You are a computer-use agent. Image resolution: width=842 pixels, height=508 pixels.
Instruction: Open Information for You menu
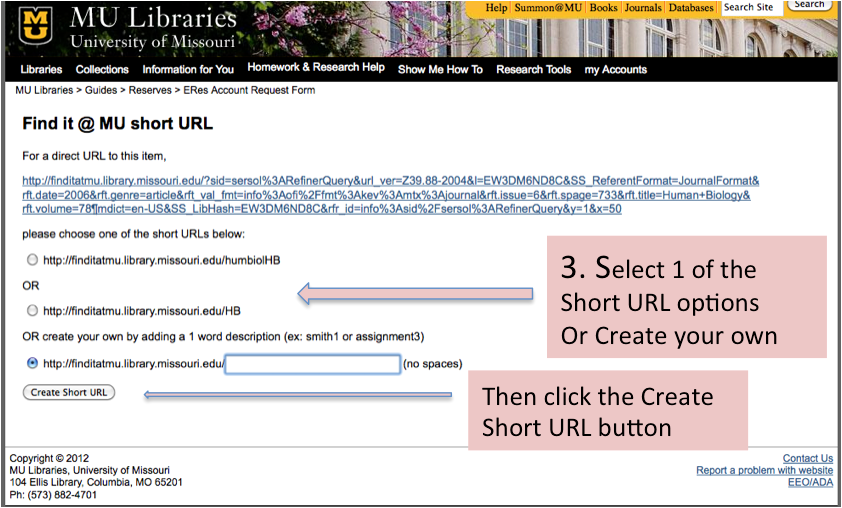click(x=188, y=70)
